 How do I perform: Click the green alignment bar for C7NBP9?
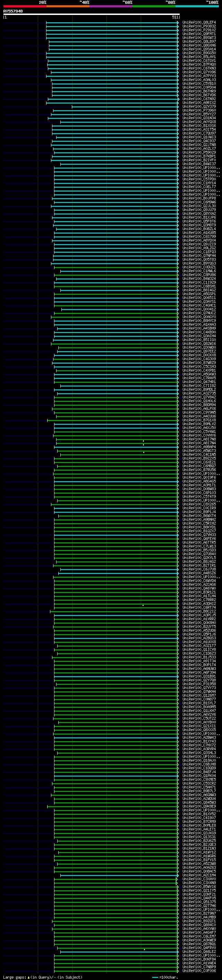click(x=116, y=967)
